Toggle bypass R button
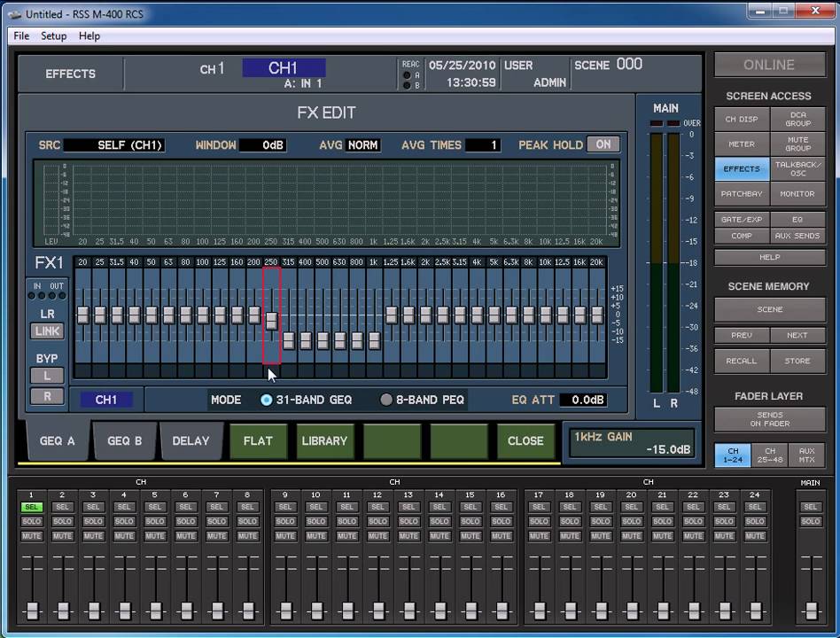The width and height of the screenshot is (840, 638). coord(47,396)
